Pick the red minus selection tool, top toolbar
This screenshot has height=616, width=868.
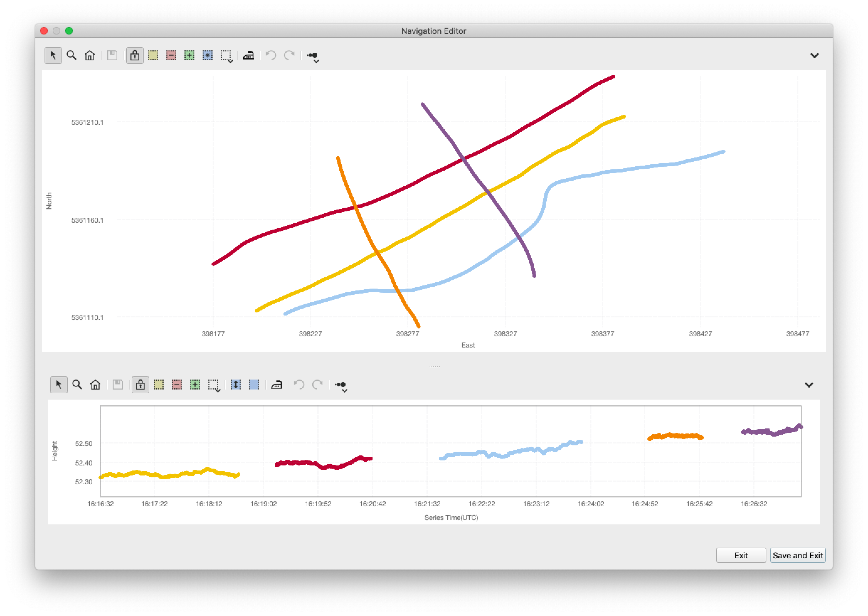[x=171, y=56]
